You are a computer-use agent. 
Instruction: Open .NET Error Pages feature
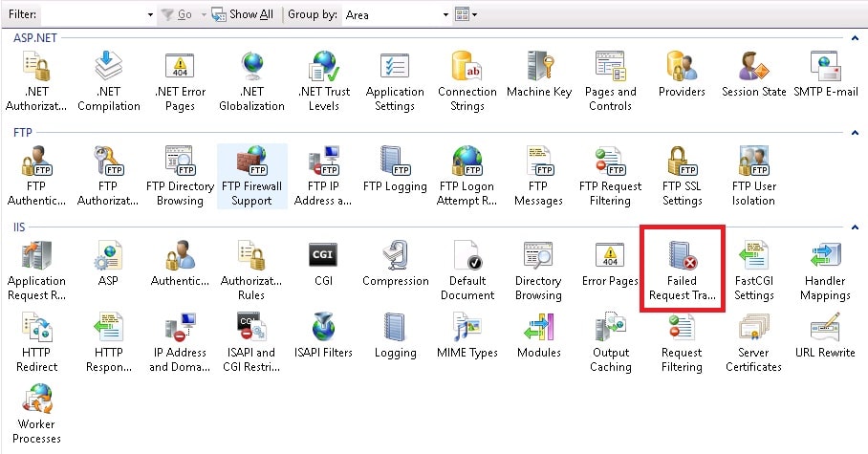point(180,81)
